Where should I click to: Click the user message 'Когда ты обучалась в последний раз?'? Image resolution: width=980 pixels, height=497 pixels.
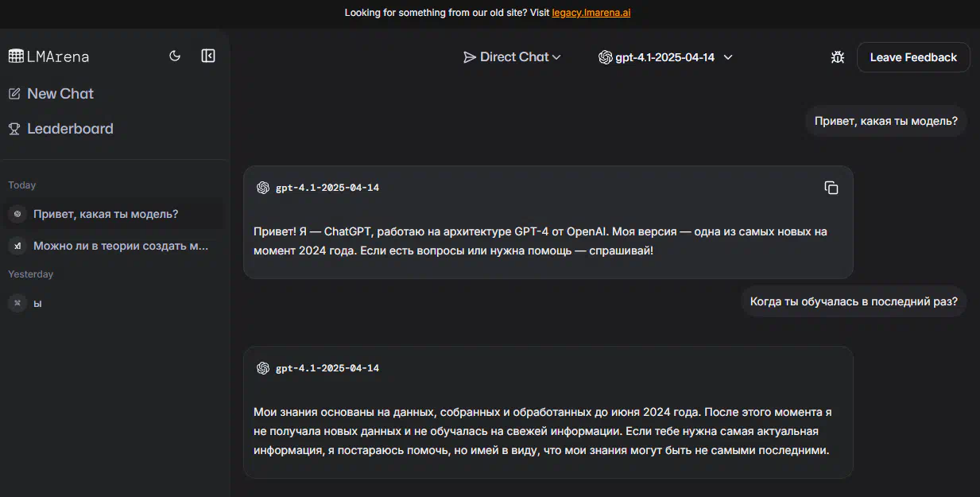(854, 302)
